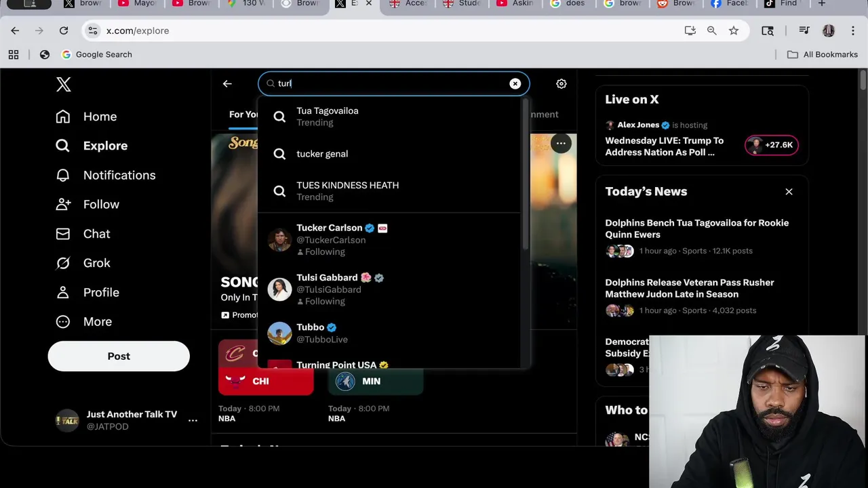Open All Bookmarks folder

point(822,54)
